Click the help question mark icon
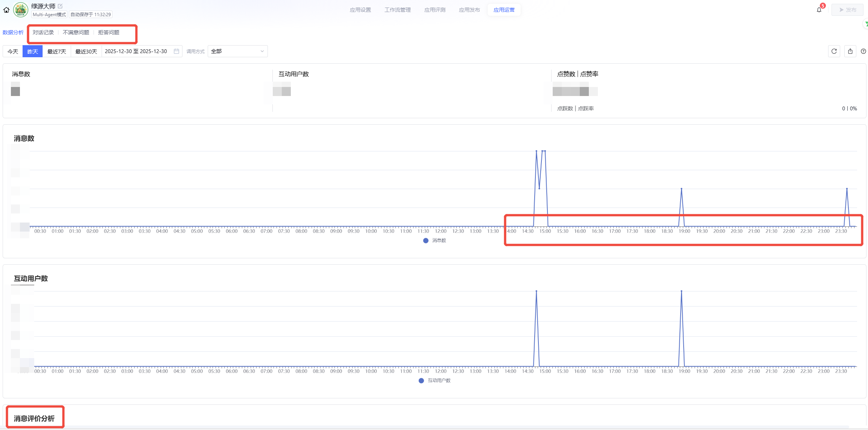Image resolution: width=868 pixels, height=430 pixels. (x=863, y=51)
